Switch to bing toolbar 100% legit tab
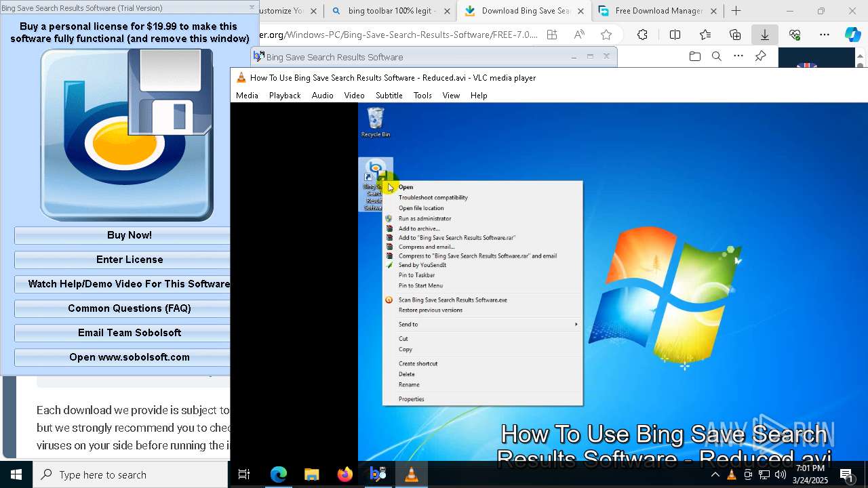The image size is (868, 488). (390, 11)
